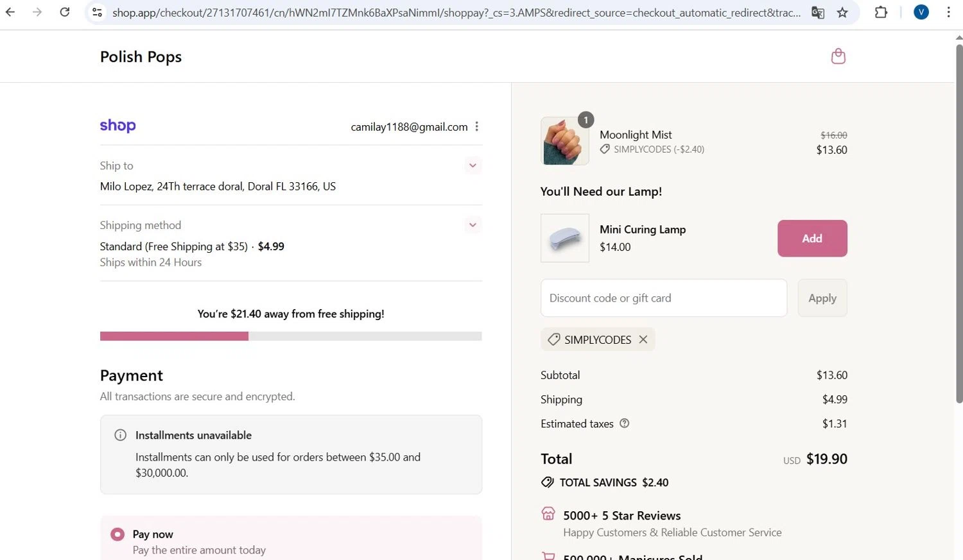Click the discount code input field

point(664,298)
